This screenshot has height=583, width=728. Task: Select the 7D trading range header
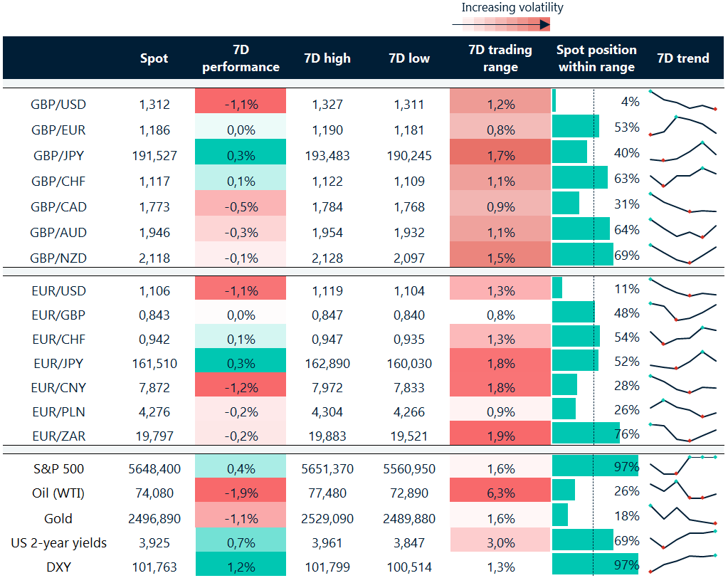(x=500, y=58)
